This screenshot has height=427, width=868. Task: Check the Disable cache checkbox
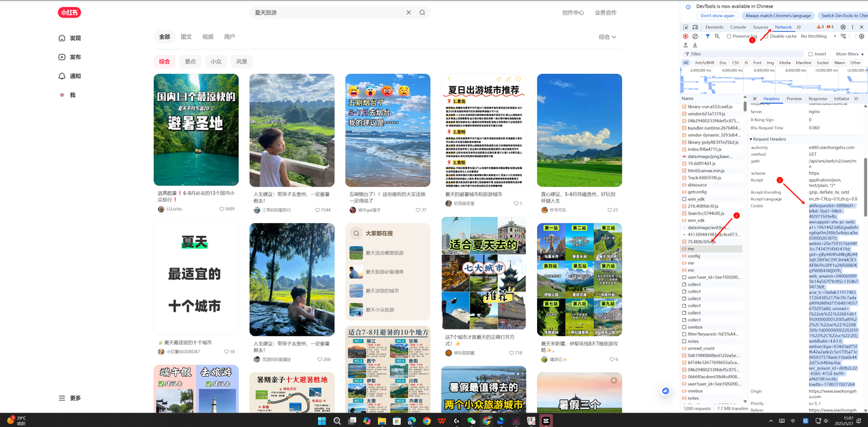pyautogui.click(x=766, y=37)
